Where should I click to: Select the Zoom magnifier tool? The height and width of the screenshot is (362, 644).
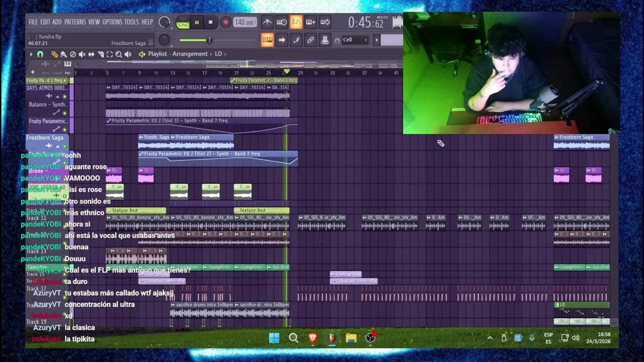coord(119,54)
